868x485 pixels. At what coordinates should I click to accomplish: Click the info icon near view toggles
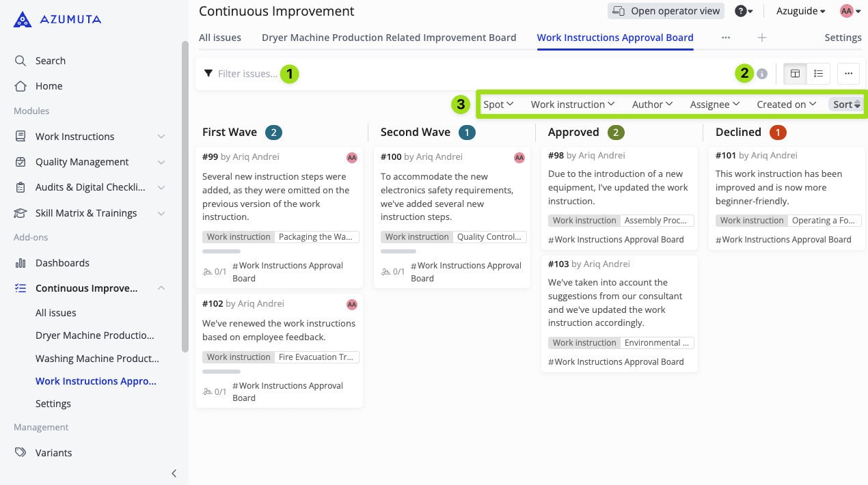(762, 74)
